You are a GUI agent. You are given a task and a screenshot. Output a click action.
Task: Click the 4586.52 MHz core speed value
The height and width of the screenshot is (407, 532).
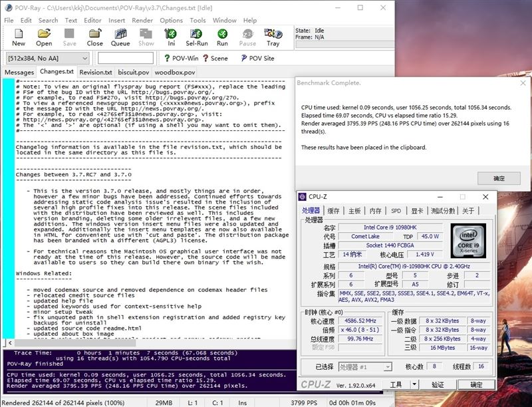pyautogui.click(x=360, y=321)
